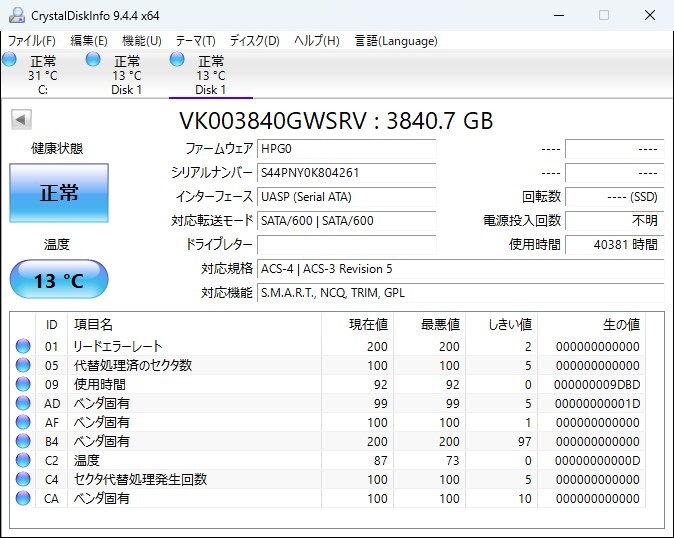
Task: Select the 代替処理済のセクタ数 attribute name
Action: tap(133, 365)
